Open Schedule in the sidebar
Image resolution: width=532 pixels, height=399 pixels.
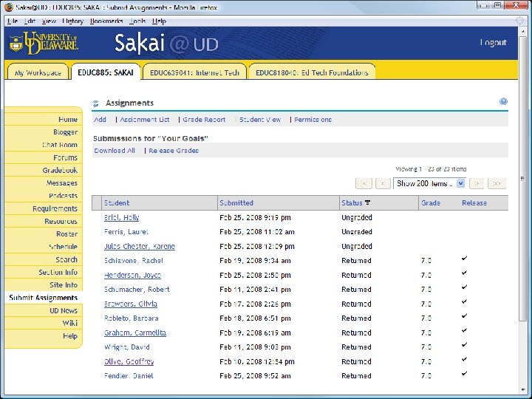[x=63, y=247]
